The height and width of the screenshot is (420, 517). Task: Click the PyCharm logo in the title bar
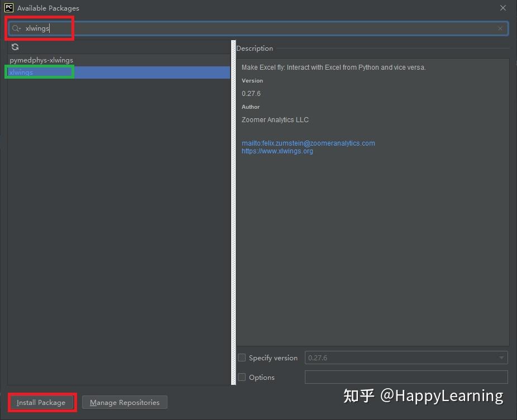(x=9, y=8)
